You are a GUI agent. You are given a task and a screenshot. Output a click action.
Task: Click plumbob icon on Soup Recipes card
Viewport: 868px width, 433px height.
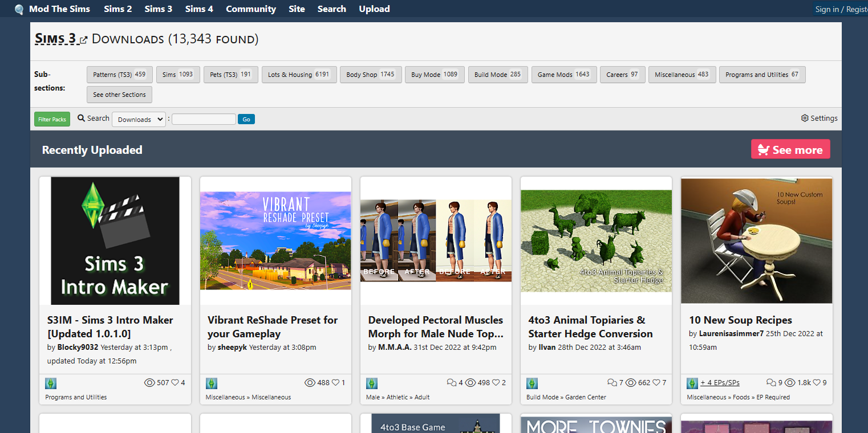(692, 383)
